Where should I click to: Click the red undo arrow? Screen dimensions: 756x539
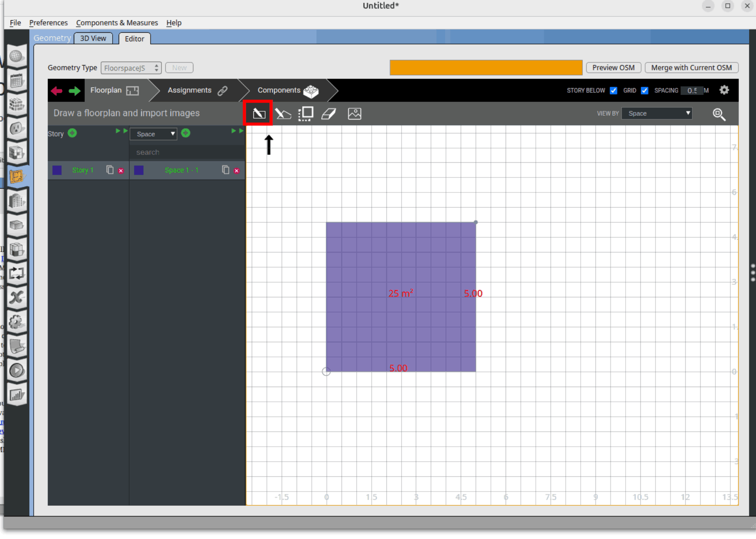pyautogui.click(x=57, y=91)
